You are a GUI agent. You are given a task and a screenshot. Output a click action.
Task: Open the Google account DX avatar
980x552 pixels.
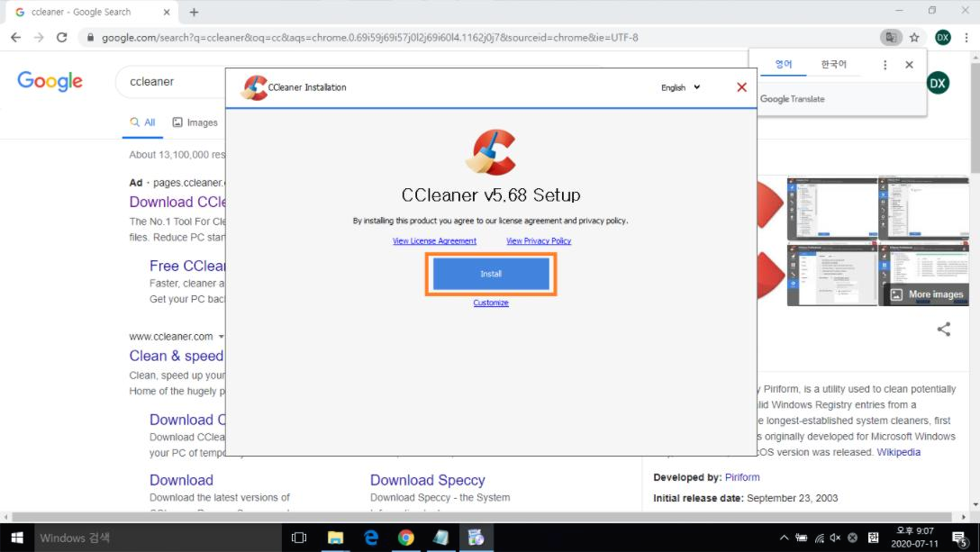click(938, 83)
